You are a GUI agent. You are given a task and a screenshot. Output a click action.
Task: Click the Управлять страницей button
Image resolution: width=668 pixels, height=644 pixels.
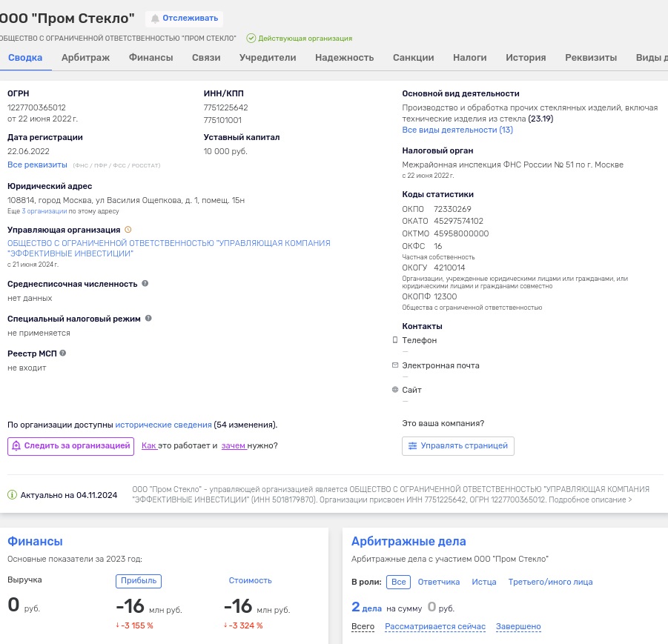click(x=458, y=446)
